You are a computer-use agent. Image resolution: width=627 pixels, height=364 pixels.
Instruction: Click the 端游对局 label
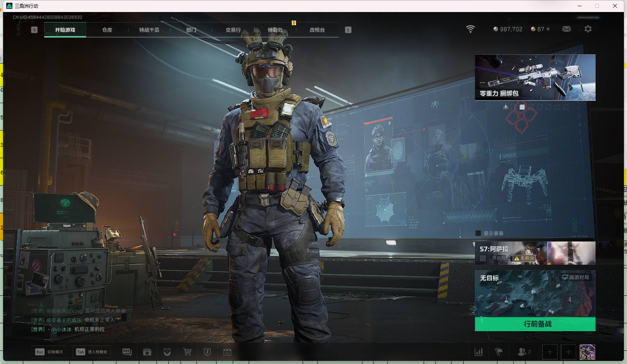point(576,277)
